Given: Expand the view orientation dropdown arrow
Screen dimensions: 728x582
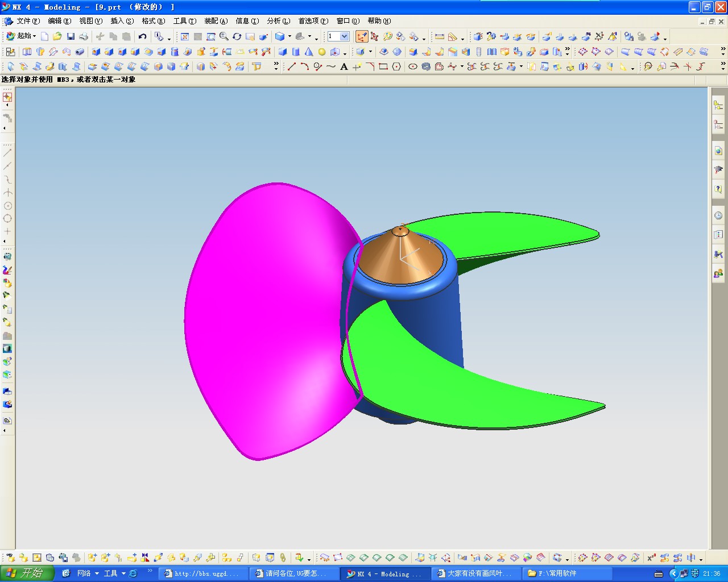Looking at the screenshot, I should [x=309, y=36].
